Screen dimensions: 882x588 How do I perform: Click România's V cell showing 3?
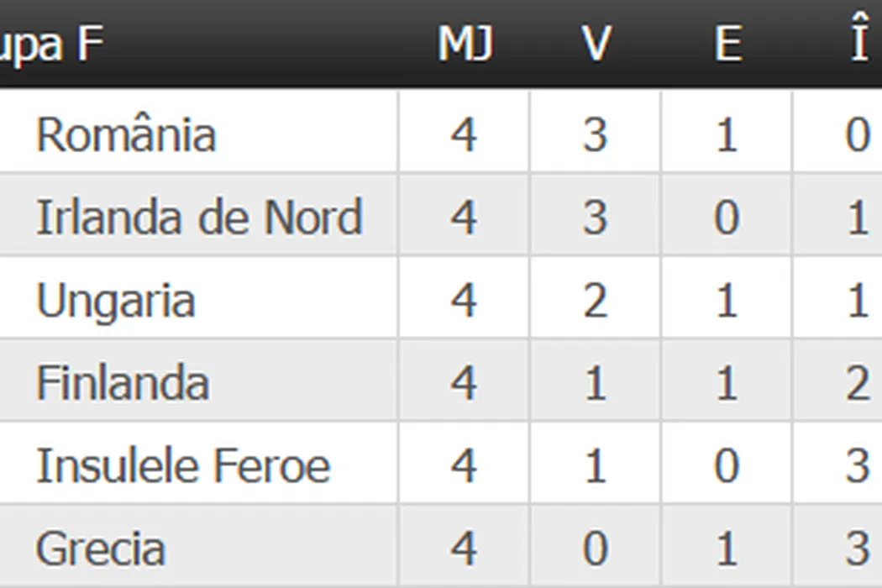tap(595, 134)
